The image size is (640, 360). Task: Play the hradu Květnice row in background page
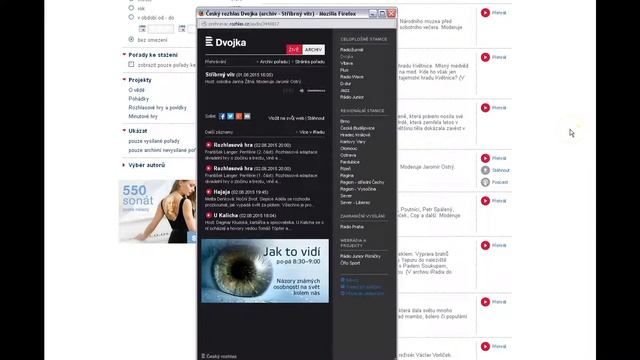tap(485, 58)
